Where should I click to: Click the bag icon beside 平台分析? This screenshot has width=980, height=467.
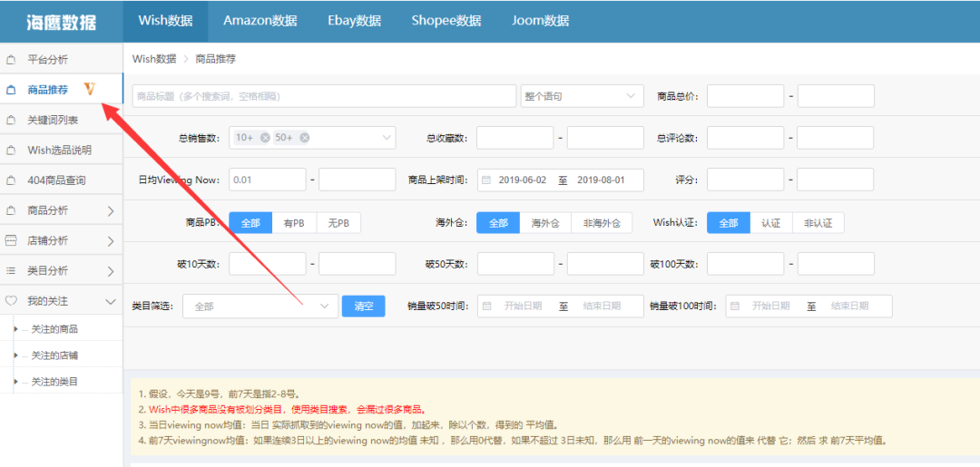click(x=11, y=61)
